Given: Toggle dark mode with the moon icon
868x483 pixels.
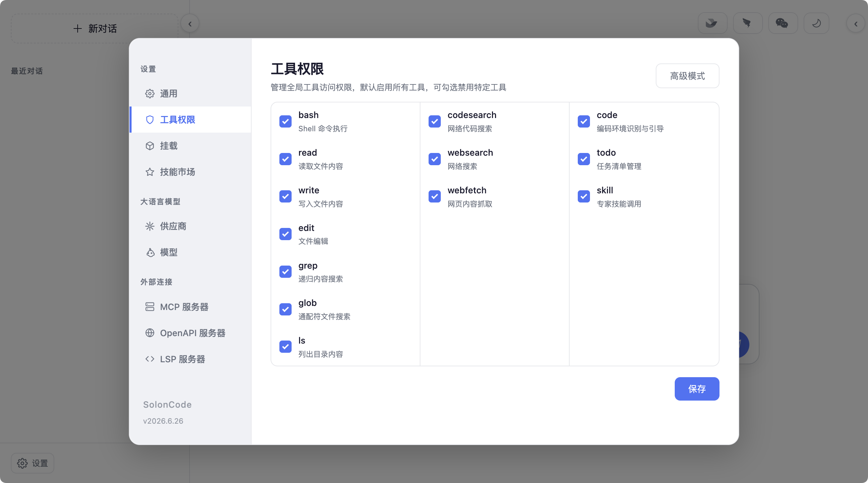Looking at the screenshot, I should [816, 23].
